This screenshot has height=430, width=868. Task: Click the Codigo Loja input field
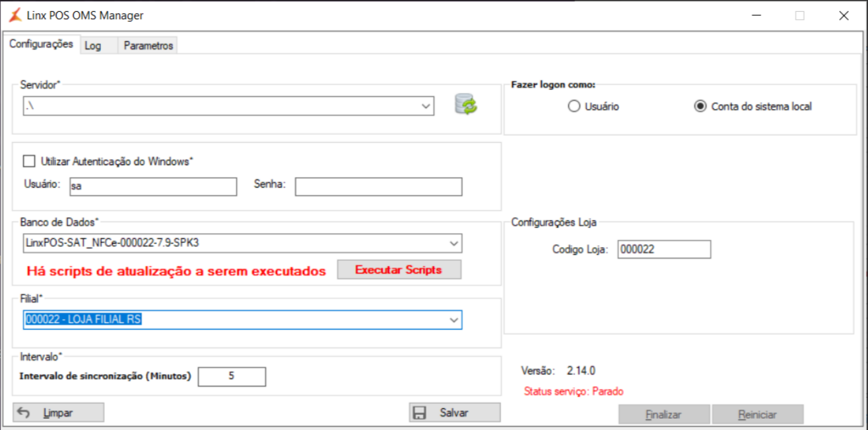point(664,249)
